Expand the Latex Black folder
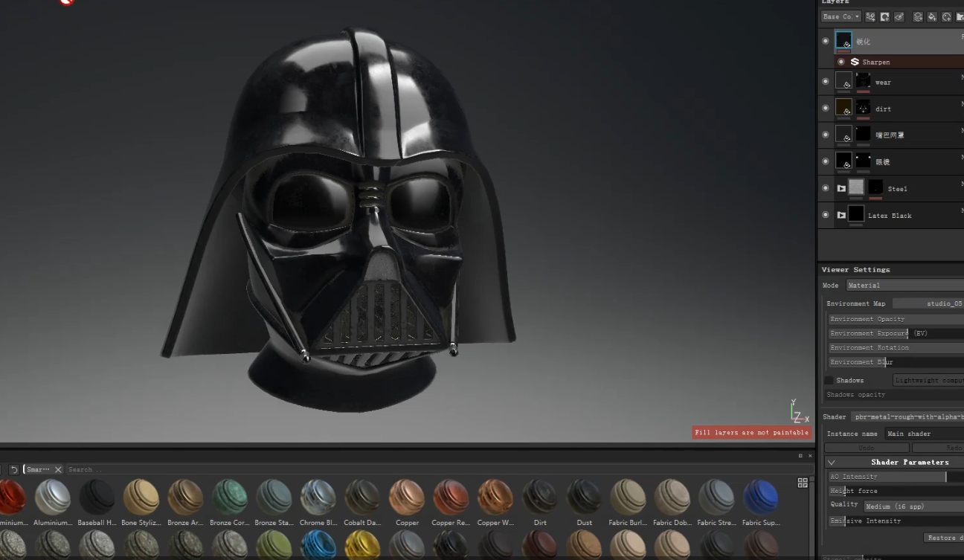The image size is (964, 560). (841, 215)
